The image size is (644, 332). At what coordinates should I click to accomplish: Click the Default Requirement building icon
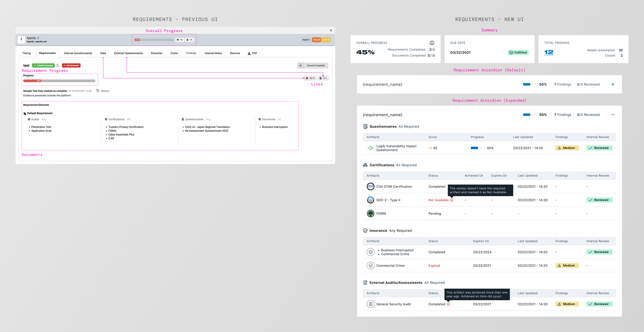25,113
